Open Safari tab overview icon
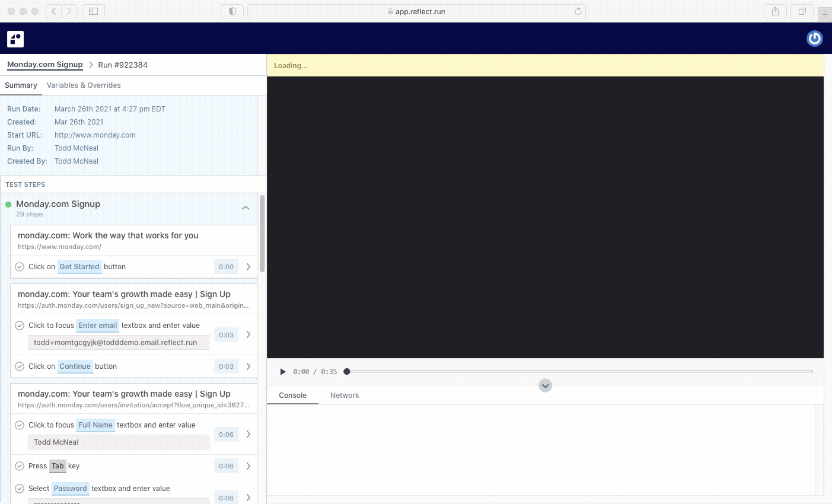 tap(802, 11)
